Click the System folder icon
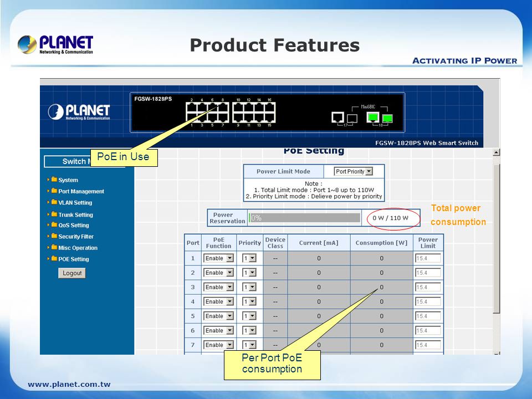532x399 pixels. pos(54,179)
